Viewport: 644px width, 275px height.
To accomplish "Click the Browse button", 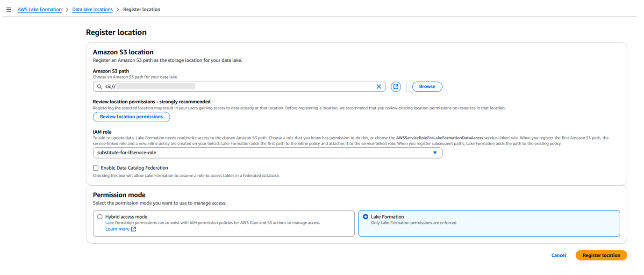I will coord(427,87).
